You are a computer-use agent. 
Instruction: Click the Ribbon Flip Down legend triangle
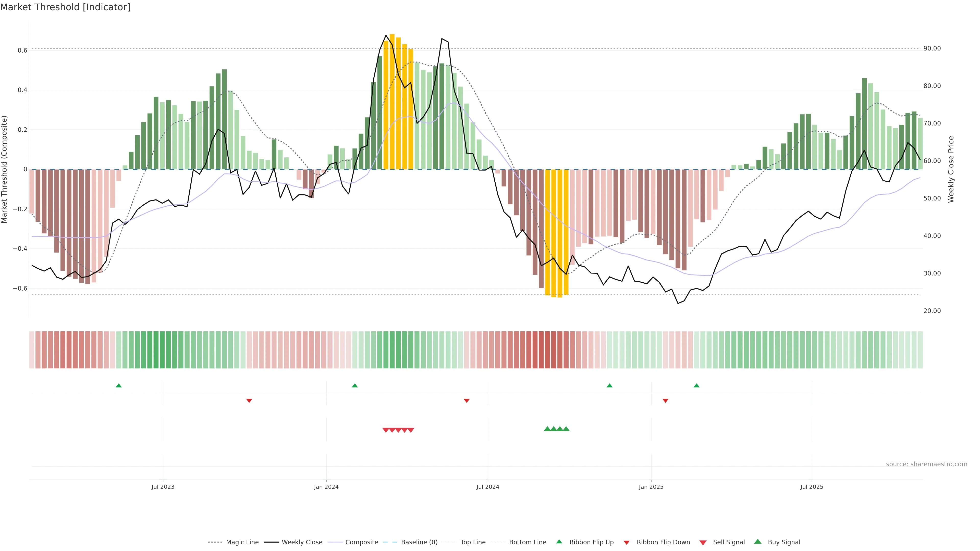point(627,542)
